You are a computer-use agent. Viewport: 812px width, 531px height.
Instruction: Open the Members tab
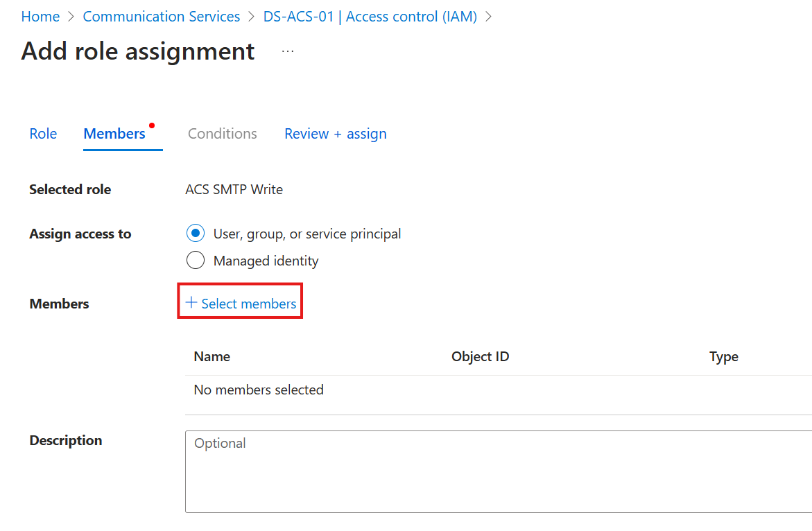pyautogui.click(x=114, y=134)
